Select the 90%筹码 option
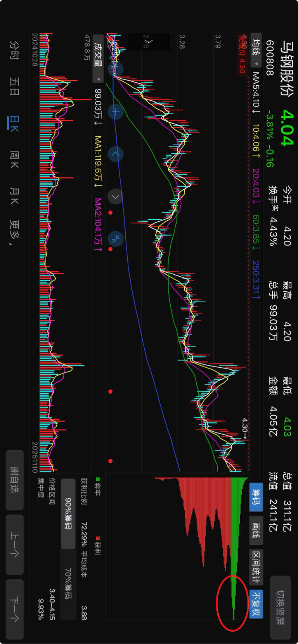This screenshot has width=298, height=644. click(x=68, y=514)
